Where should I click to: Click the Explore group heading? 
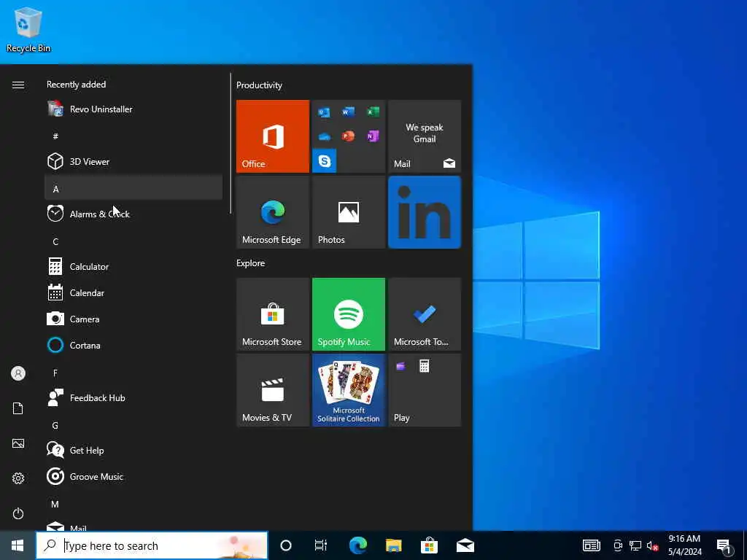click(251, 262)
